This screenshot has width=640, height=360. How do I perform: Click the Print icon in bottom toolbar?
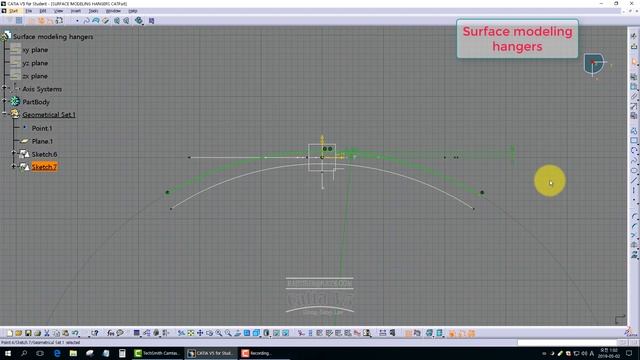38,333
